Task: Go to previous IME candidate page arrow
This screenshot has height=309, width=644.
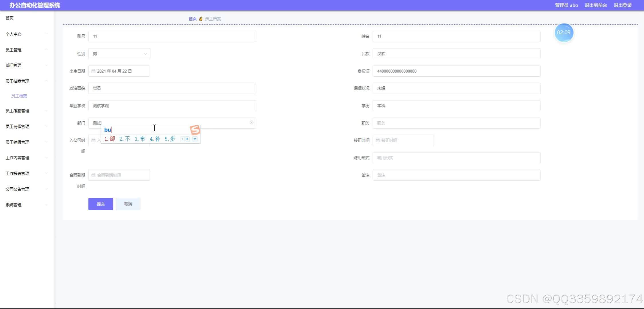Action: (x=182, y=139)
